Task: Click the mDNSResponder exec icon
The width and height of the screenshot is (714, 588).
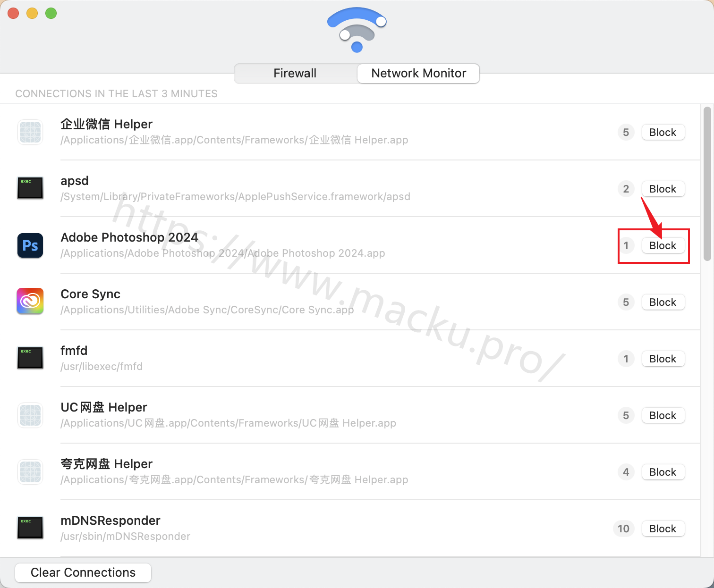Action: click(30, 528)
